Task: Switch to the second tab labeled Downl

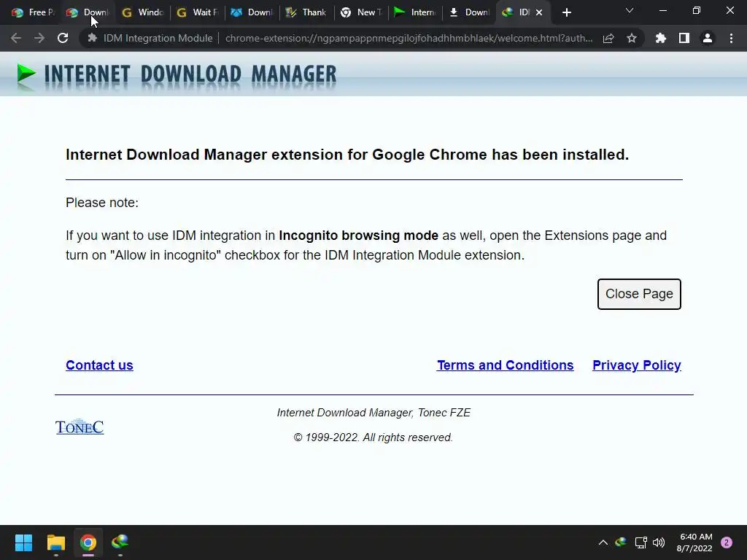Action: (88, 12)
